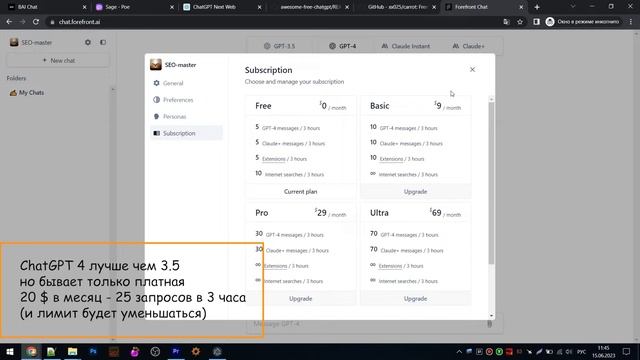Screen dimensions: 640x360
Task: Bookmark this page with the star
Action: [x=520, y=22]
